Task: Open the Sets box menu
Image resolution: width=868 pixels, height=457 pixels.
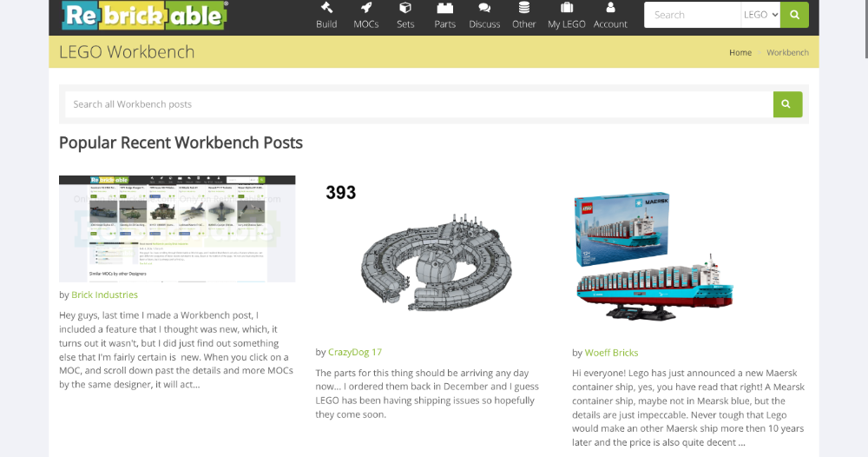Action: 405,16
